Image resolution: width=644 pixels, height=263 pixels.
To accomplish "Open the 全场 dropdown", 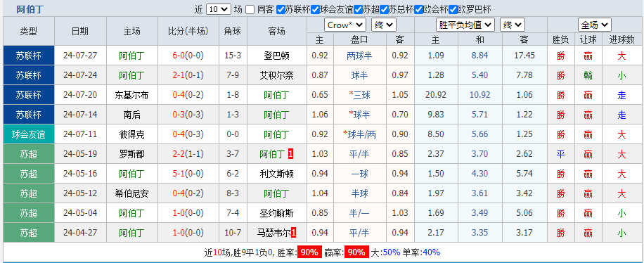I will pyautogui.click(x=595, y=25).
